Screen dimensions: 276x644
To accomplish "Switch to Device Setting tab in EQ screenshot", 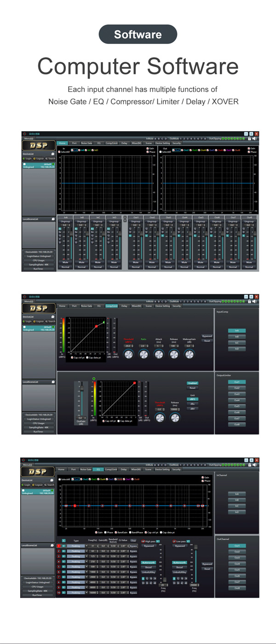I will tap(162, 469).
